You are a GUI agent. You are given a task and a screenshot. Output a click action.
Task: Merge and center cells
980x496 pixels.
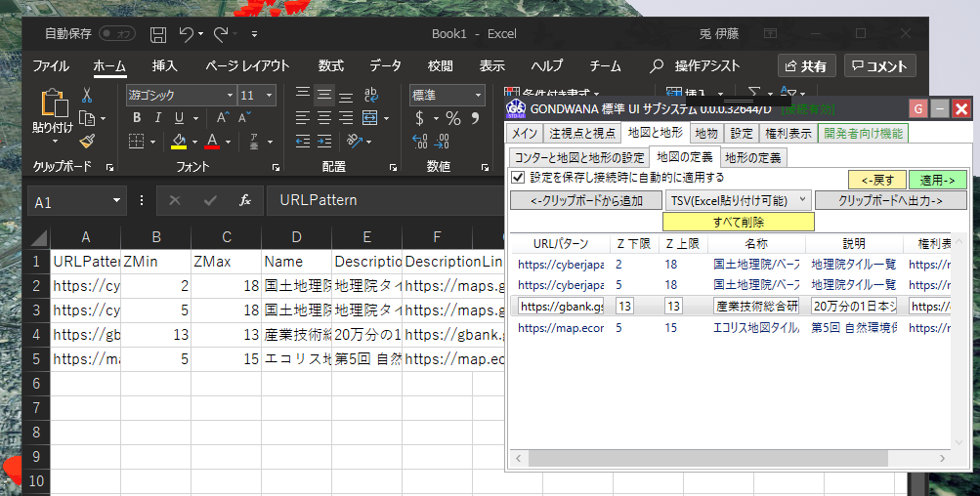370,117
